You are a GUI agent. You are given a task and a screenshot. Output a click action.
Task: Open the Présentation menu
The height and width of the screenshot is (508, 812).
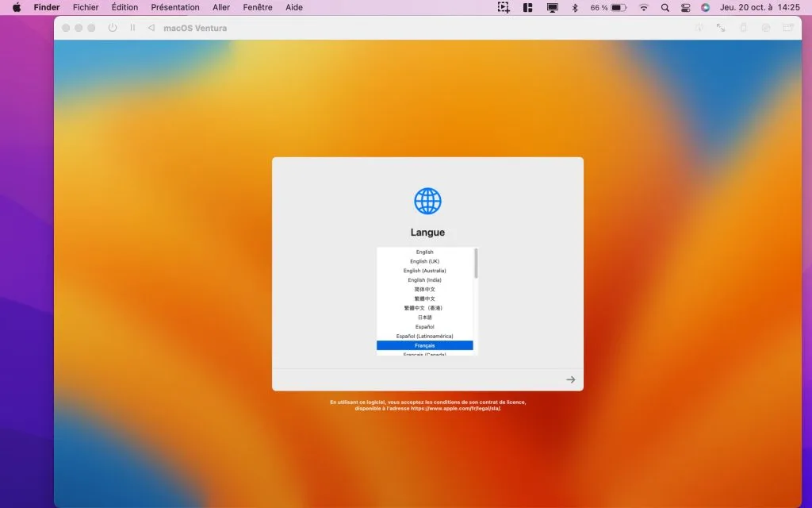pos(175,7)
